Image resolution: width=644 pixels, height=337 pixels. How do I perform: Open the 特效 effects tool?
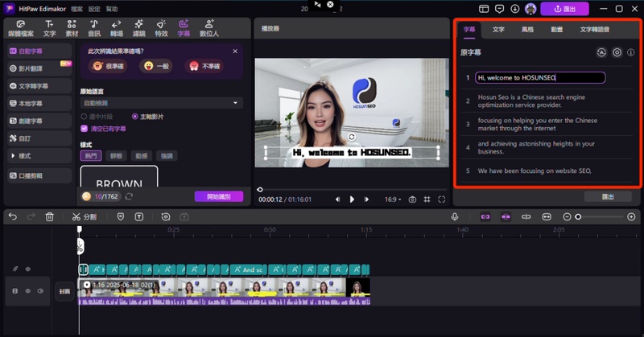161,28
